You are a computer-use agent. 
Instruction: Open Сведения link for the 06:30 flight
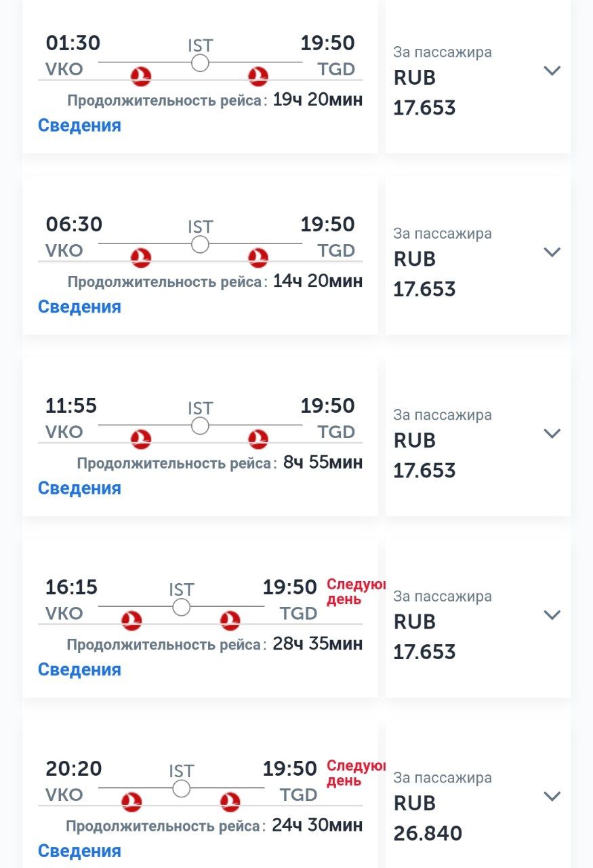click(x=79, y=307)
